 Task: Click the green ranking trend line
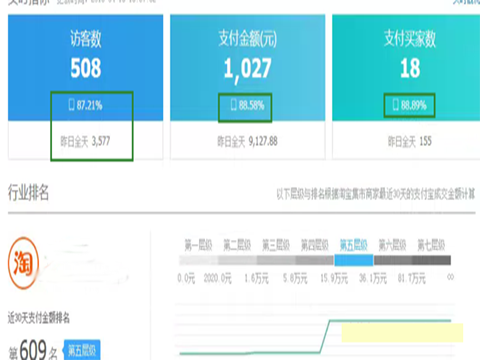pos(315,337)
